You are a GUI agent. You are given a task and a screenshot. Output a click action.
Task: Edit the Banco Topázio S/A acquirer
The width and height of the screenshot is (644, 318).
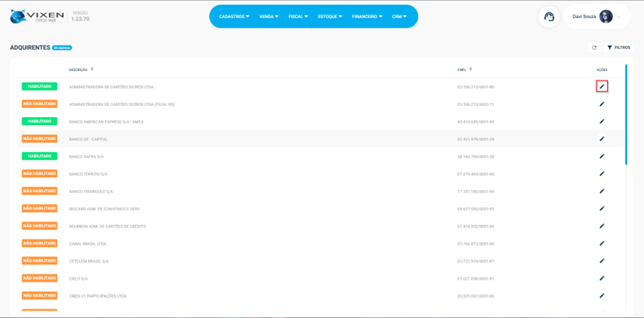point(602,174)
